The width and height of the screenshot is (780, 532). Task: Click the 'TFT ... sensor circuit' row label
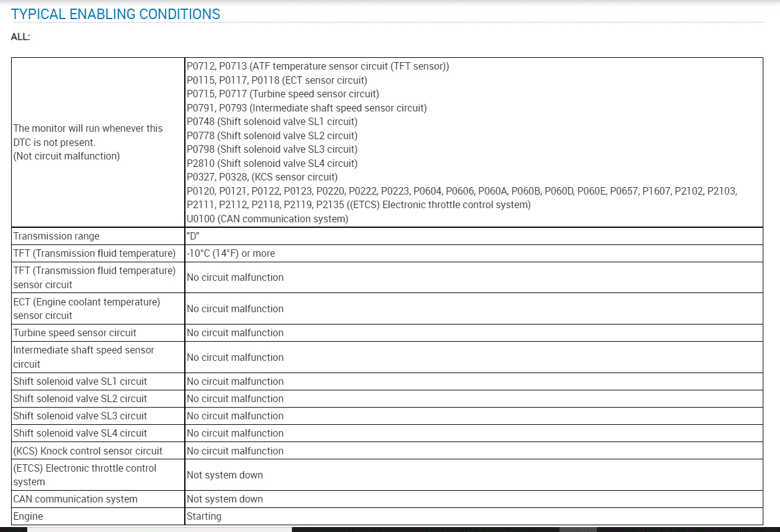(94, 277)
